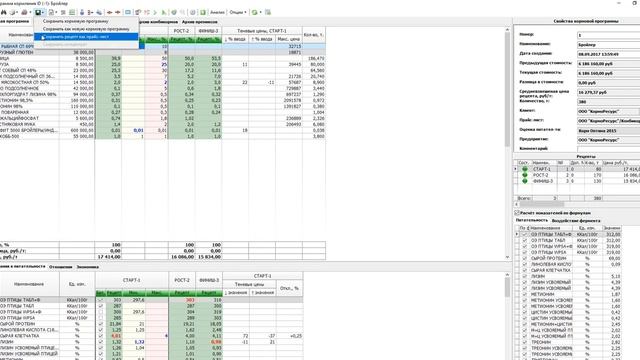
Task: Click Макс. цена column header
Action: [x=289, y=39]
